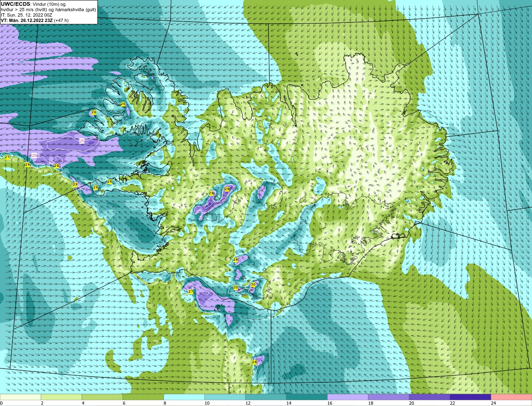Click the legend scale value 22
This screenshot has width=532, height=406.
[452, 403]
